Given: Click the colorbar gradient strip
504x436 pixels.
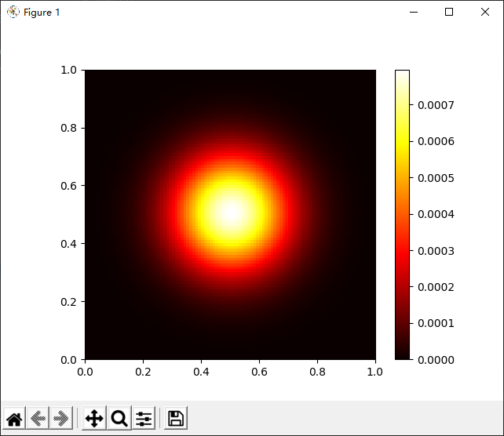Looking at the screenshot, I should pos(402,214).
